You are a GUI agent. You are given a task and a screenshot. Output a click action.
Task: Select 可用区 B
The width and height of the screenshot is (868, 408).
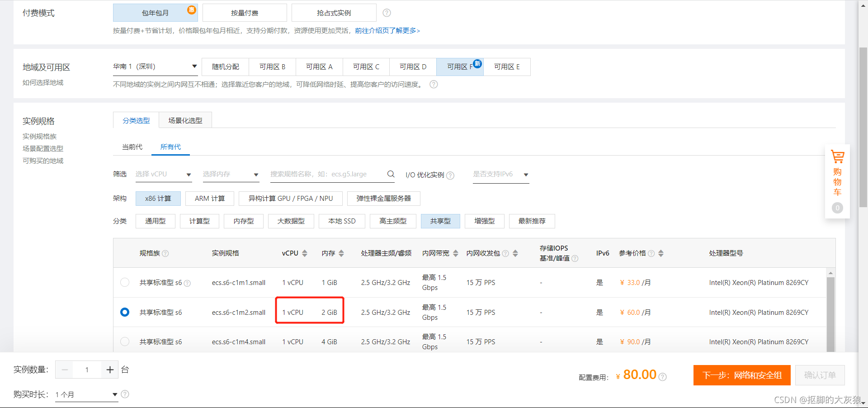pyautogui.click(x=272, y=67)
